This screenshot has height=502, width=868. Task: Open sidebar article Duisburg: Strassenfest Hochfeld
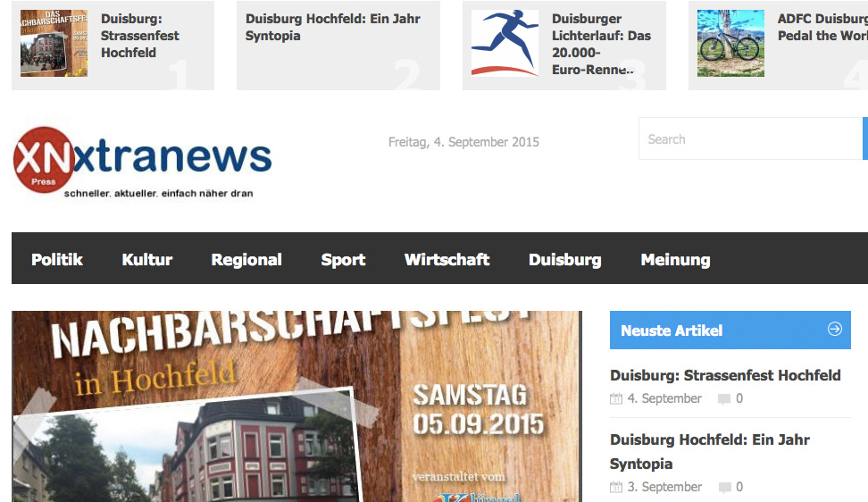point(725,375)
